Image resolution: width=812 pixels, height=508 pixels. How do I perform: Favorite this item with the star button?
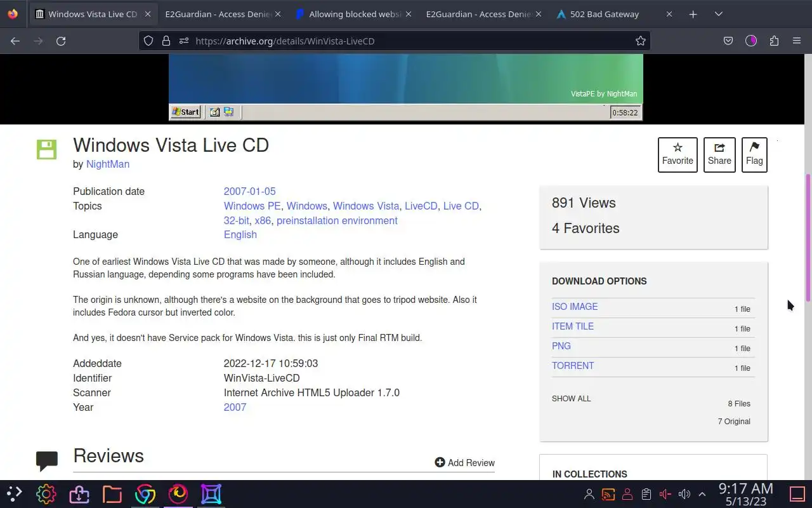[x=678, y=155]
